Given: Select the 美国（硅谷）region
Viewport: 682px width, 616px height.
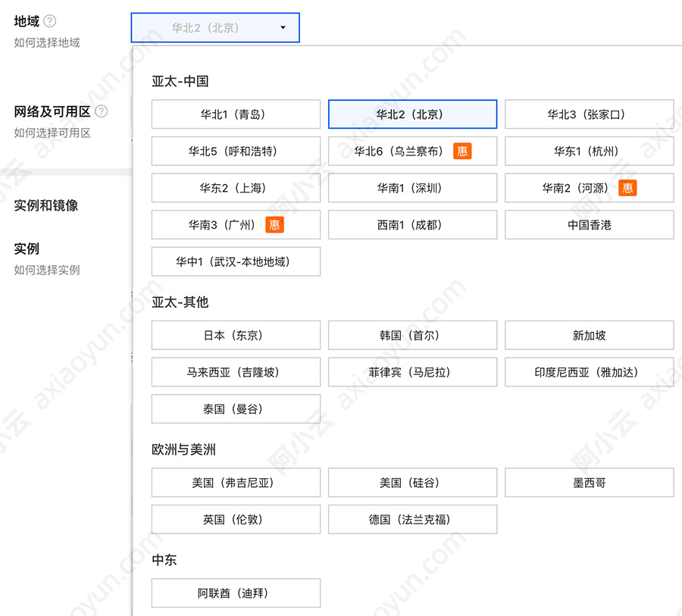Looking at the screenshot, I should point(412,482).
